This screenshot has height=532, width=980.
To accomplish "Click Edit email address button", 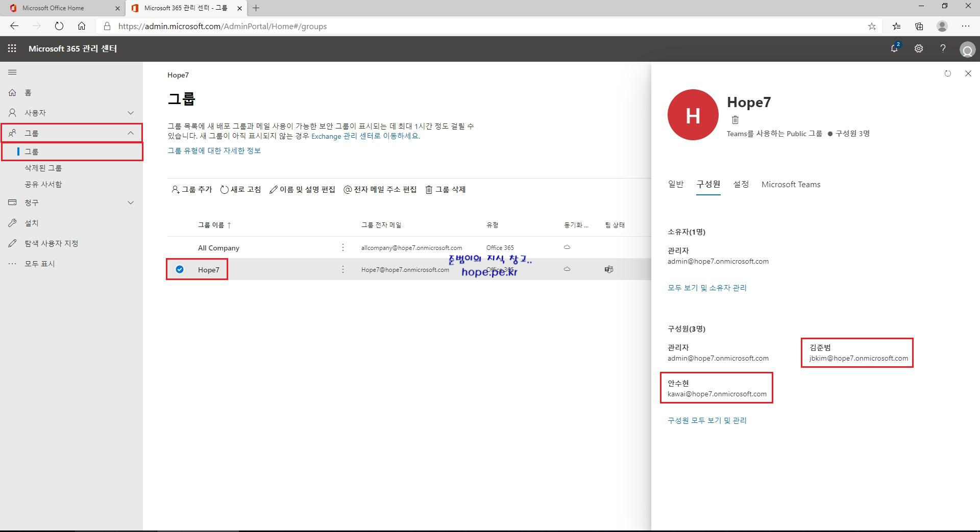I will [380, 189].
